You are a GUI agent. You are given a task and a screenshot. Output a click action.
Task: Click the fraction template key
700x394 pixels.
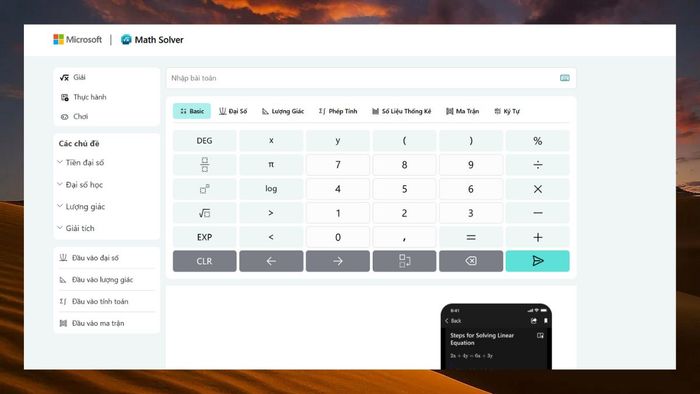(204, 165)
